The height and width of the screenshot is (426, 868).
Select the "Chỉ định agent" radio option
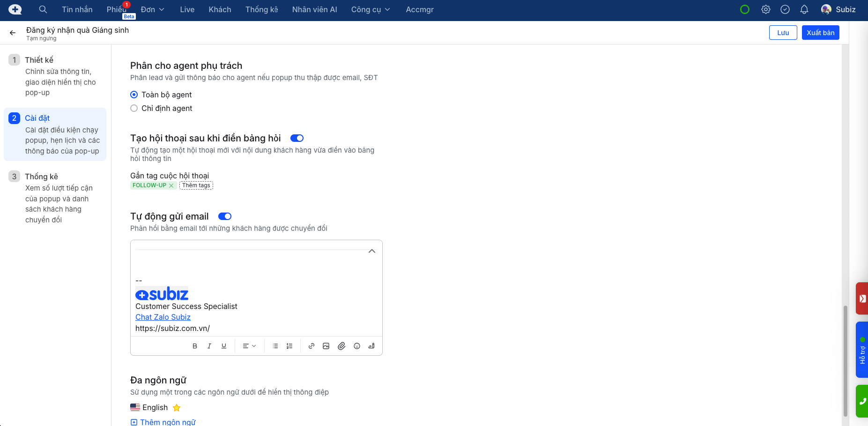pos(134,108)
